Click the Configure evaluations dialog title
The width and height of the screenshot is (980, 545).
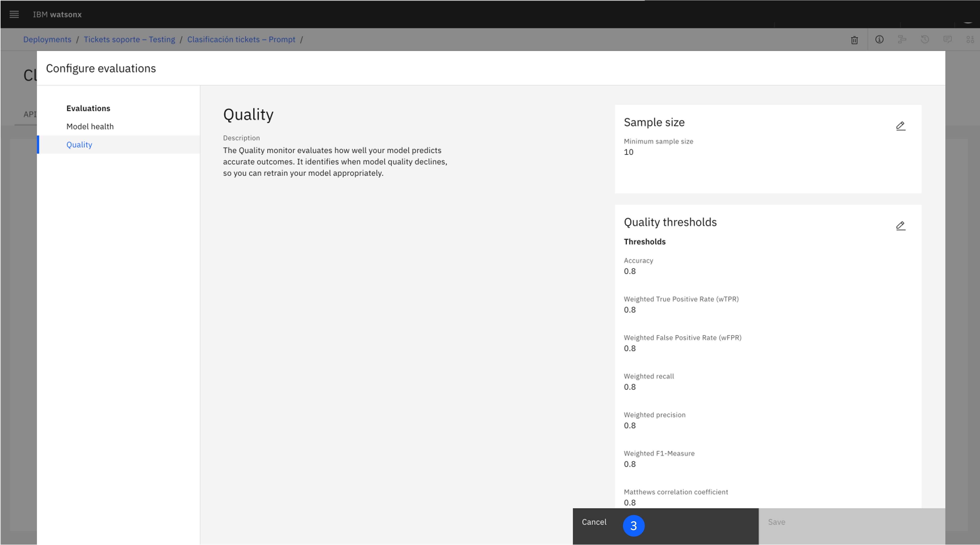pyautogui.click(x=101, y=68)
